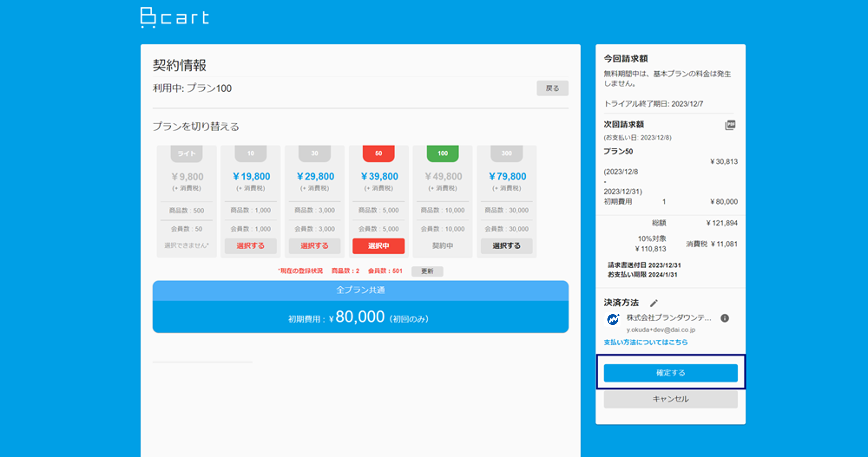Click 商品数 : 10,000 on plan 100

click(x=442, y=210)
